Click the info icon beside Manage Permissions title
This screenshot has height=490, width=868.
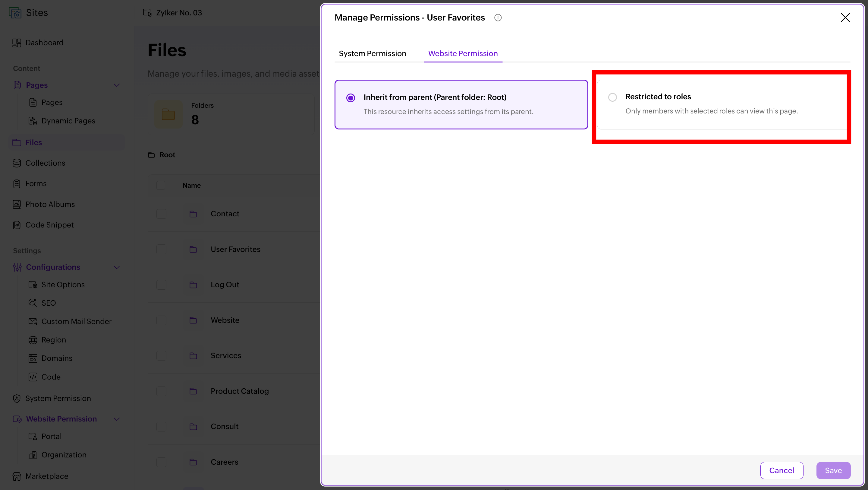[498, 17]
